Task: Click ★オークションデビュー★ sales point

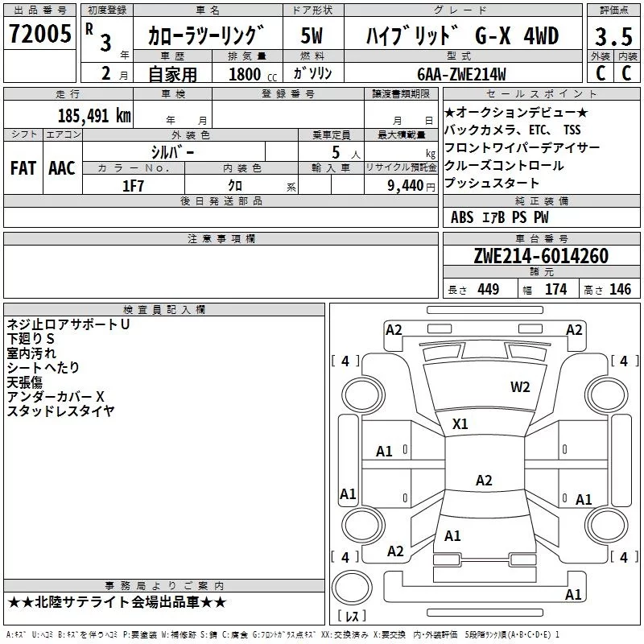Action: tap(516, 112)
